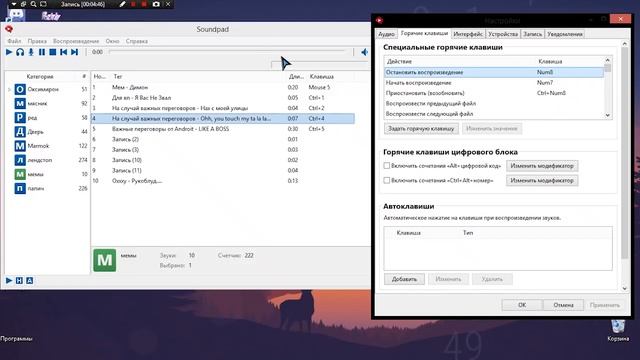The height and width of the screenshot is (360, 640).
Task: Open the Окно menu
Action: point(112,41)
